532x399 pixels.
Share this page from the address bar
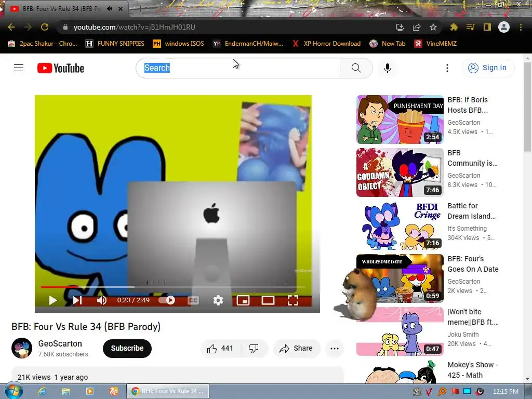[x=417, y=27]
